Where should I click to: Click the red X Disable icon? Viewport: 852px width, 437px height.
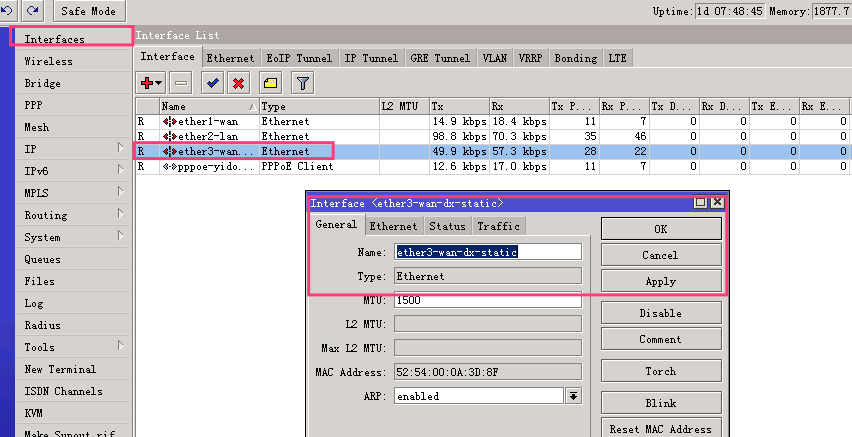click(x=238, y=83)
